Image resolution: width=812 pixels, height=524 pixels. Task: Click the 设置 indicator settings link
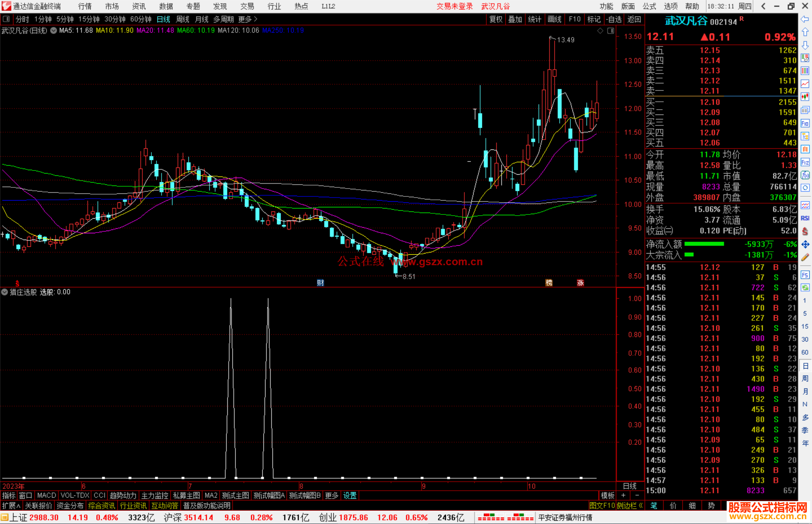click(x=350, y=495)
